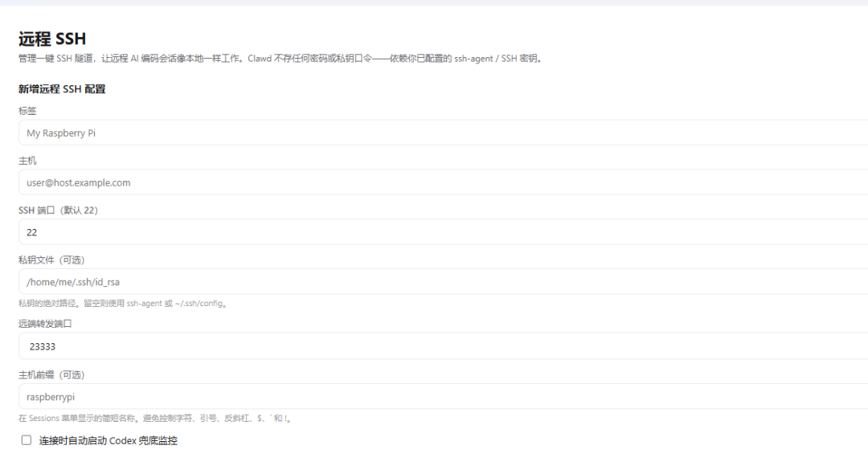This screenshot has height=470, width=868.
Task: Click the 远端转发端口 field containing 23333
Action: (443, 346)
